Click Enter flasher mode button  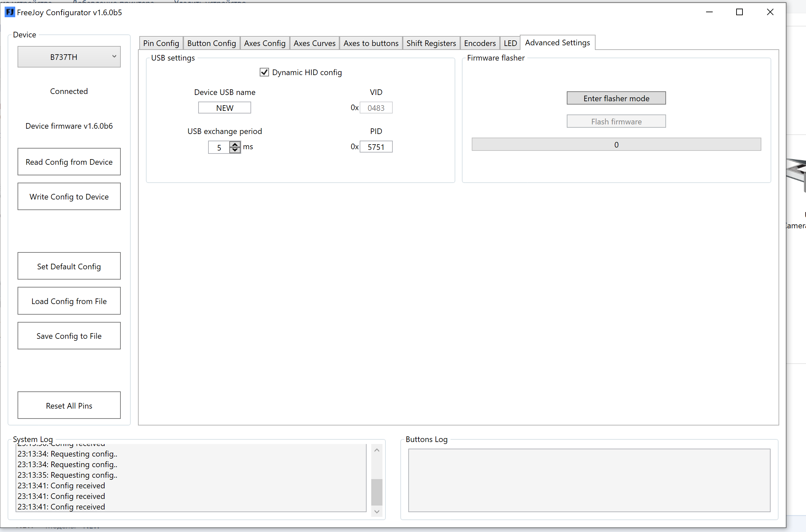tap(616, 98)
